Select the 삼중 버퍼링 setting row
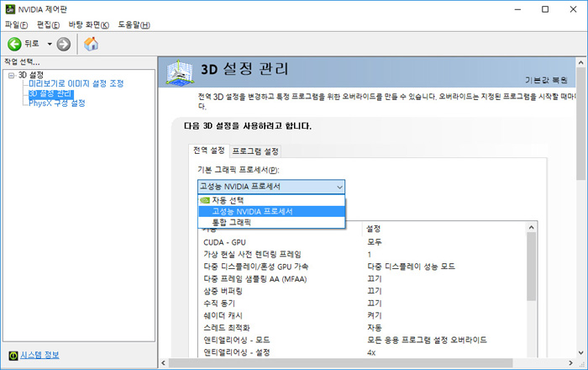This screenshot has width=588, height=370. pos(363,291)
